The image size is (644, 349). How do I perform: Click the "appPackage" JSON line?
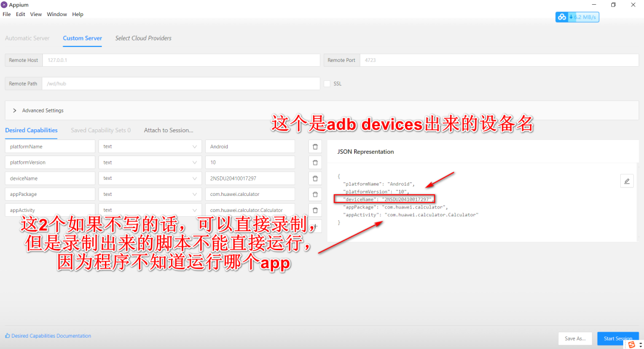point(395,207)
